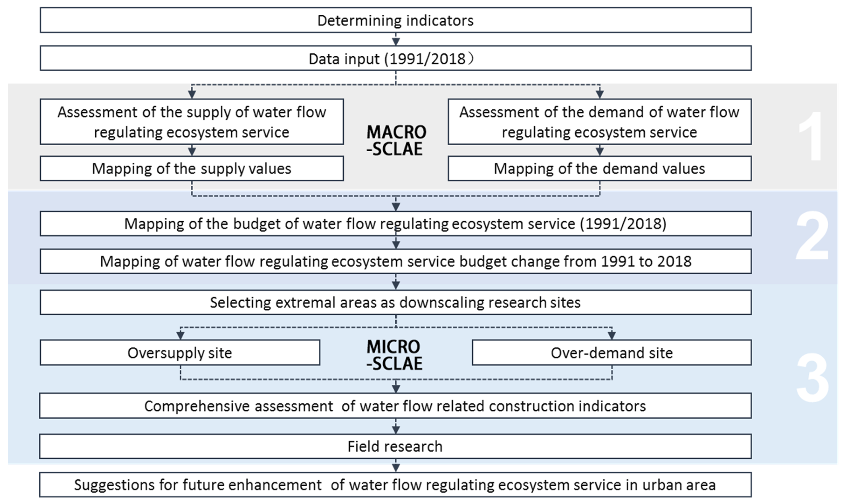Click the Oversupply site box

[180, 353]
